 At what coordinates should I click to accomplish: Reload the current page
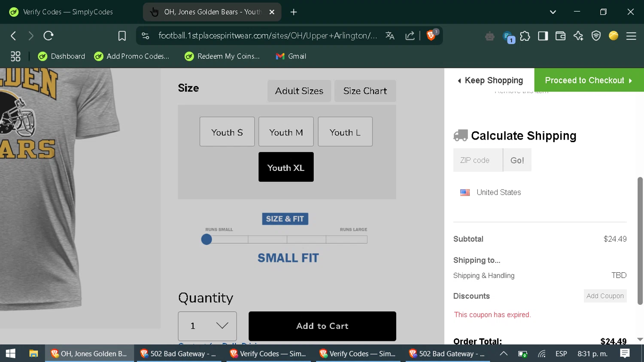(x=49, y=36)
